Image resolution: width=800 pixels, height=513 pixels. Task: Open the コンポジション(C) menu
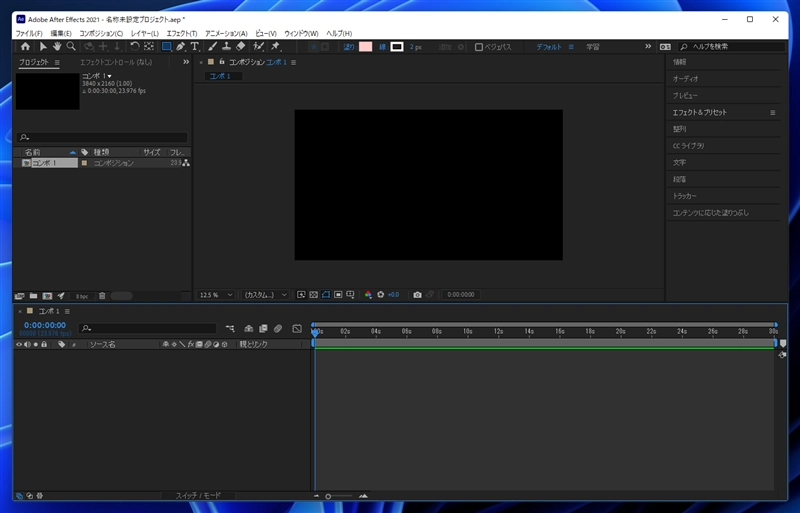(101, 33)
